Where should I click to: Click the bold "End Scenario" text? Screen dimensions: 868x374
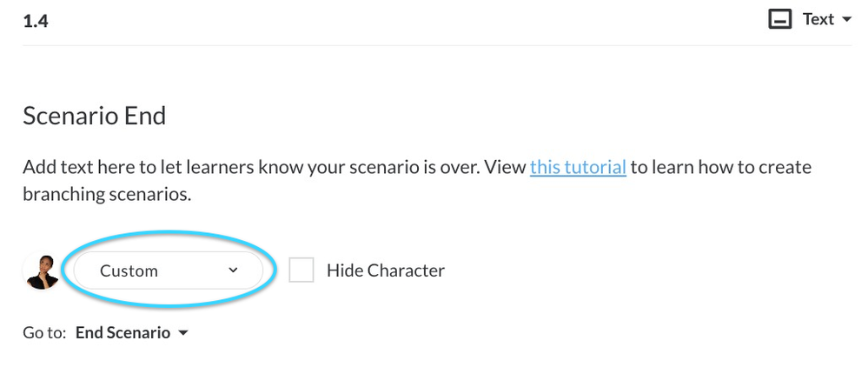[123, 333]
